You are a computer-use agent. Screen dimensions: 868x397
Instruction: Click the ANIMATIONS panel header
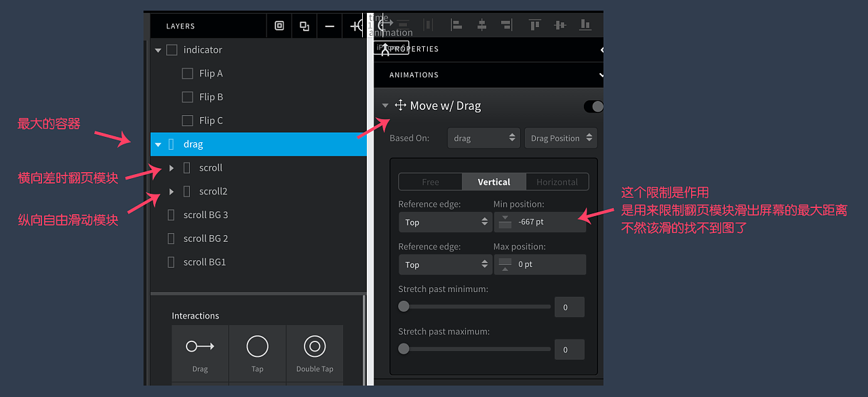tap(488, 75)
